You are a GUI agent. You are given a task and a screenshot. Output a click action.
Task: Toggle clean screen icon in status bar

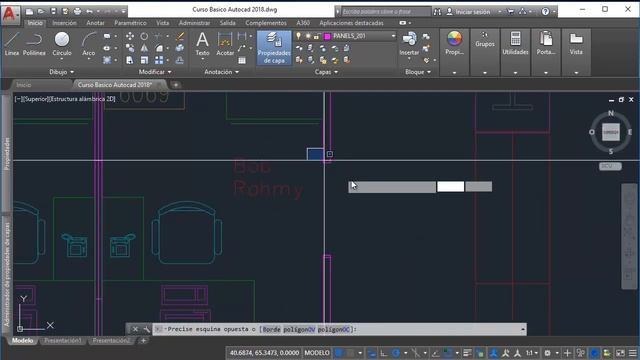pos(620,353)
